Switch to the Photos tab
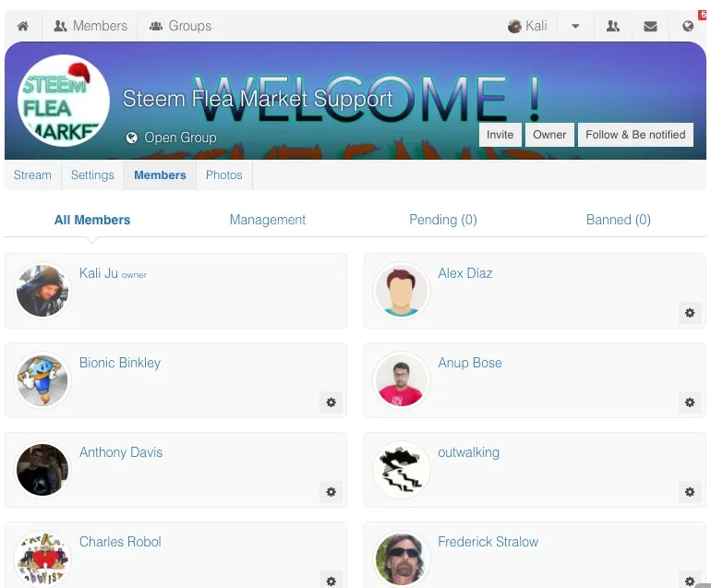Screen dimensions: 711x588 point(224,175)
